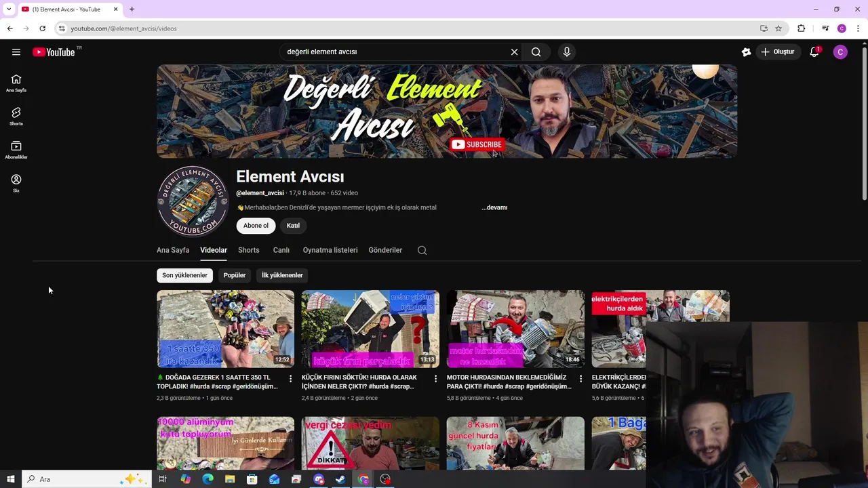Open the 'motor hurdasından' video thumbnail
868x488 pixels.
click(x=515, y=329)
